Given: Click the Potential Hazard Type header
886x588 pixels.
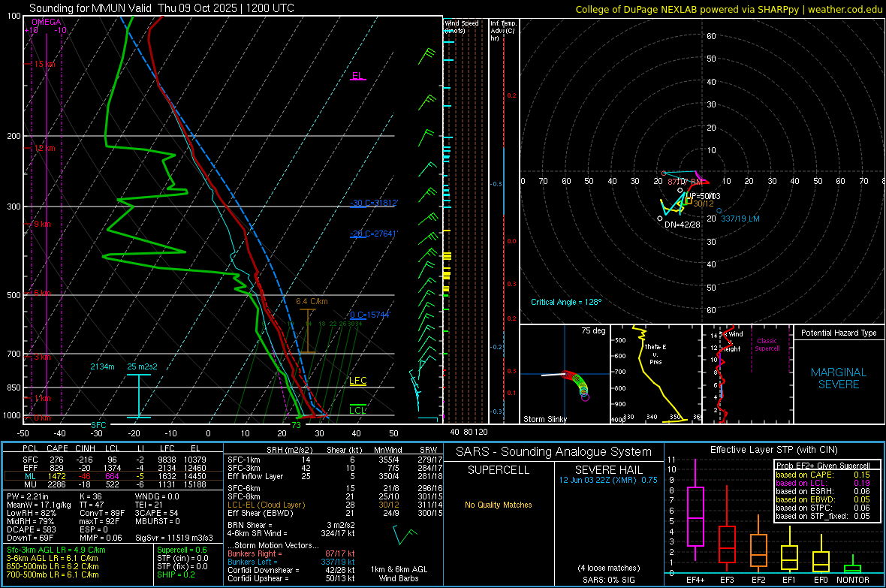Looking at the screenshot, I should [839, 333].
